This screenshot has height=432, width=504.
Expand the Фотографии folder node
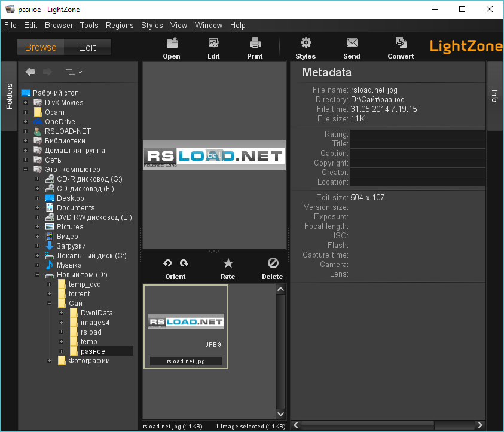[49, 361]
